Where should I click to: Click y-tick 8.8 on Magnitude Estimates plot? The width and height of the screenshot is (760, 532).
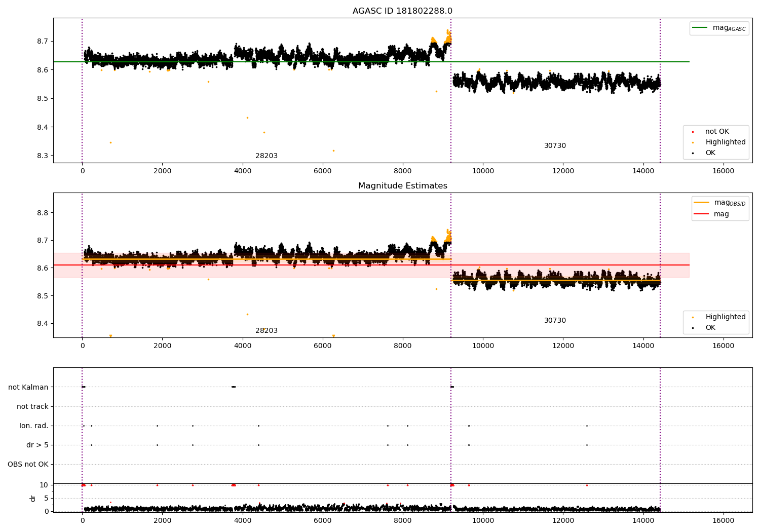pyautogui.click(x=42, y=213)
